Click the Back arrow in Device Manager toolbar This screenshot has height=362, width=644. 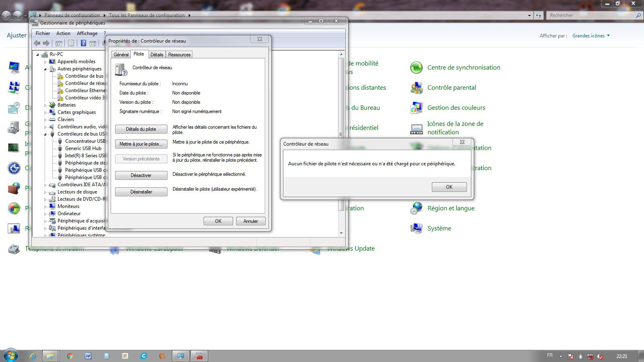pos(37,43)
